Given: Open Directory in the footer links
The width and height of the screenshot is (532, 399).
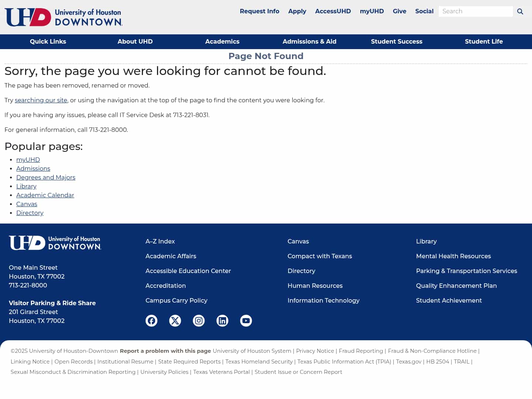Looking at the screenshot, I should [301, 271].
